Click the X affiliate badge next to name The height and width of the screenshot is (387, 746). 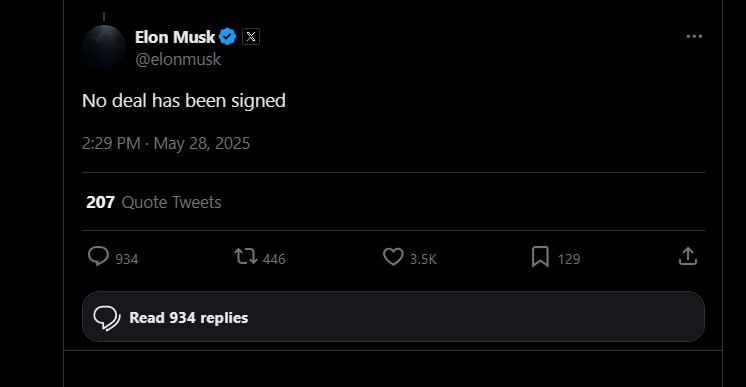(251, 37)
